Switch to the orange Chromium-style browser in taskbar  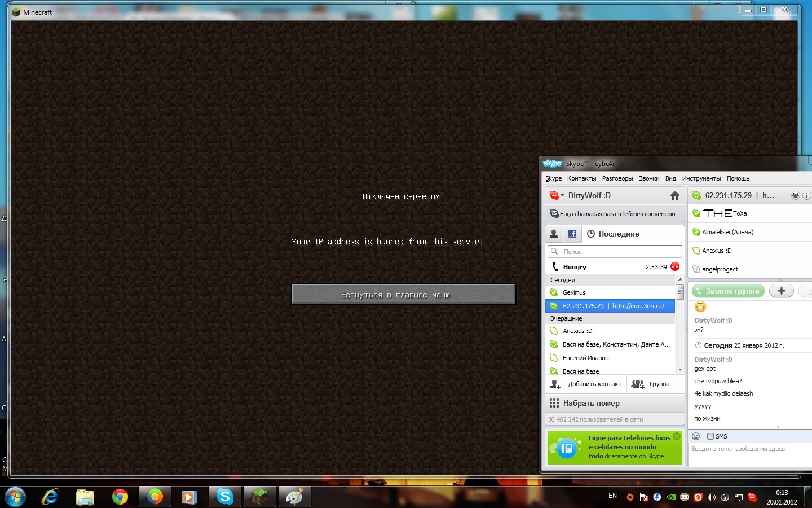point(155,497)
